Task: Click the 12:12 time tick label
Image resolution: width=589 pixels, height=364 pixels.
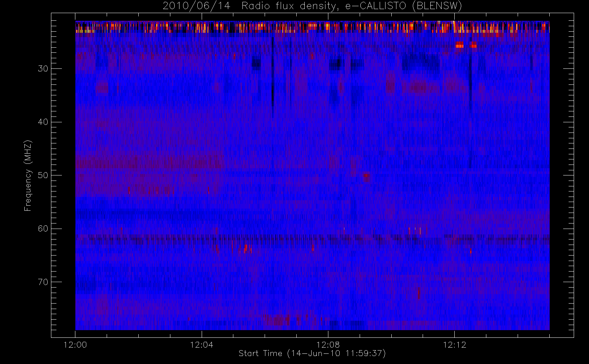Action: pyautogui.click(x=455, y=345)
